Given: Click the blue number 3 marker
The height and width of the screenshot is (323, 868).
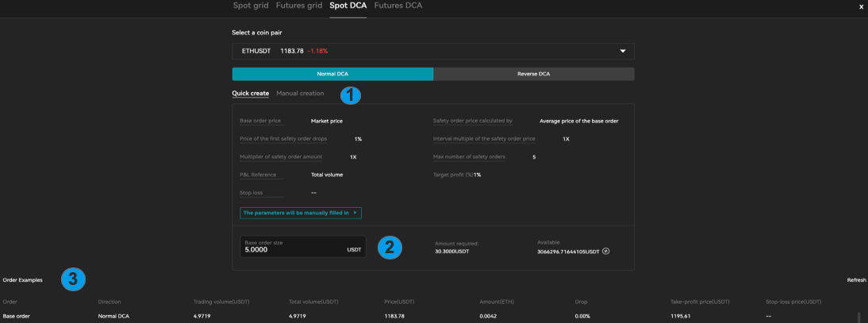Looking at the screenshot, I should (x=73, y=279).
